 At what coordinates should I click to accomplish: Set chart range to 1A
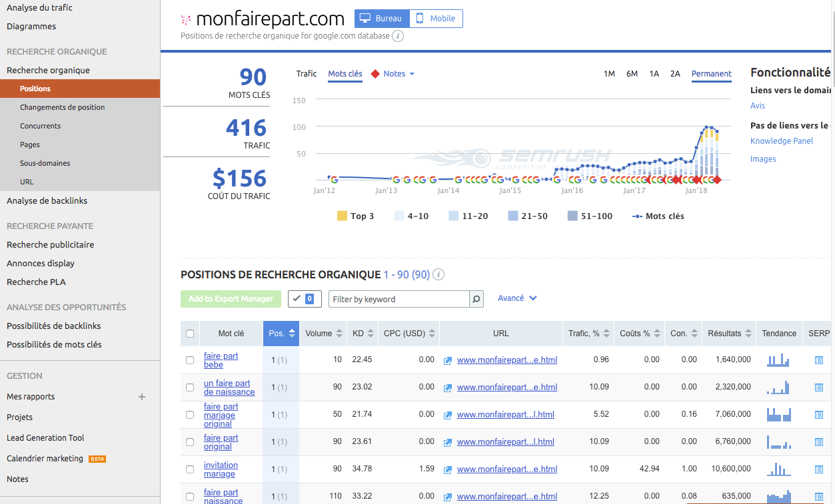click(654, 74)
